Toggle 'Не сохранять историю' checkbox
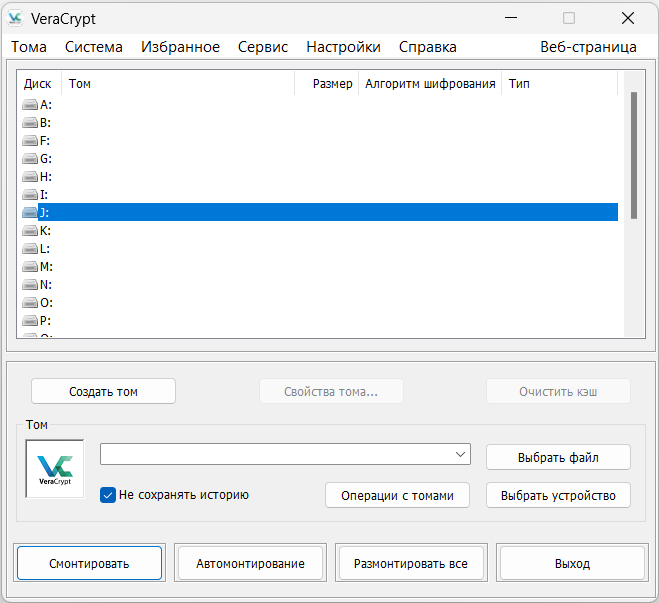 108,495
